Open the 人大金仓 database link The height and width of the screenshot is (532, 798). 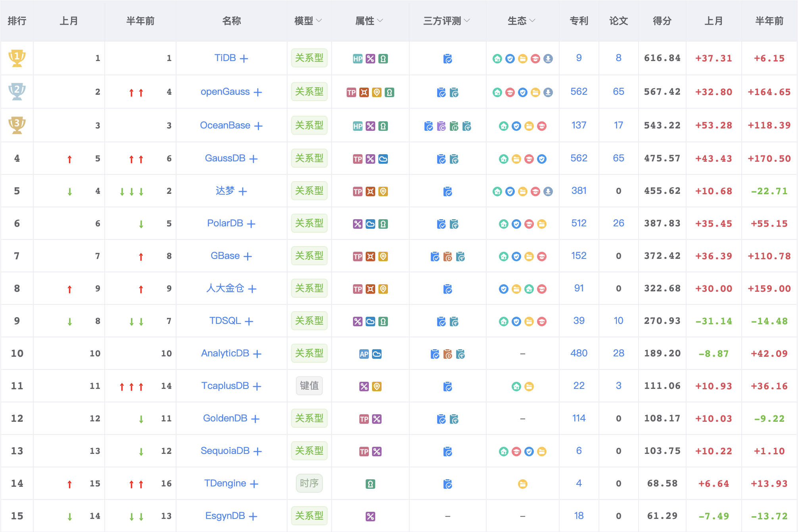pyautogui.click(x=225, y=288)
